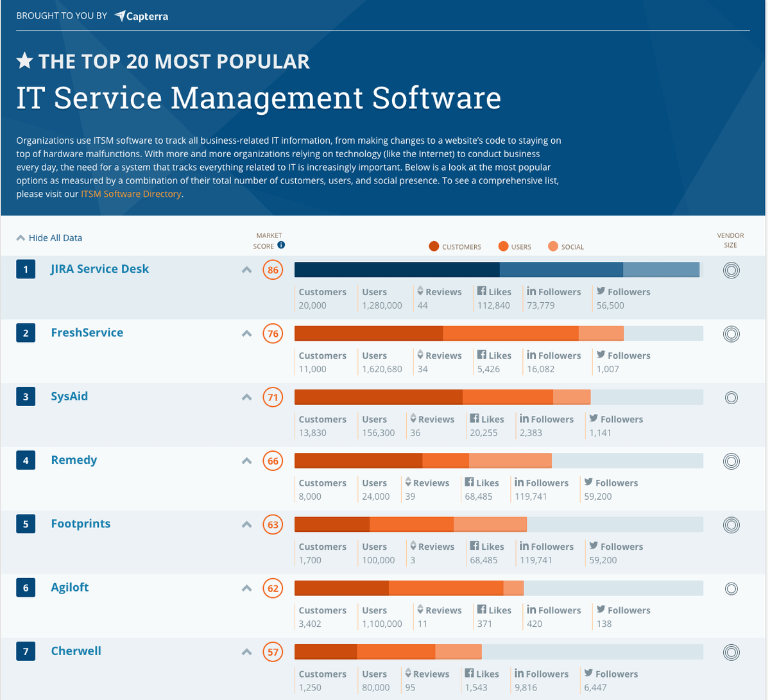This screenshot has height=700, width=770.
Task: Click market score 86 badge
Action: [273, 270]
